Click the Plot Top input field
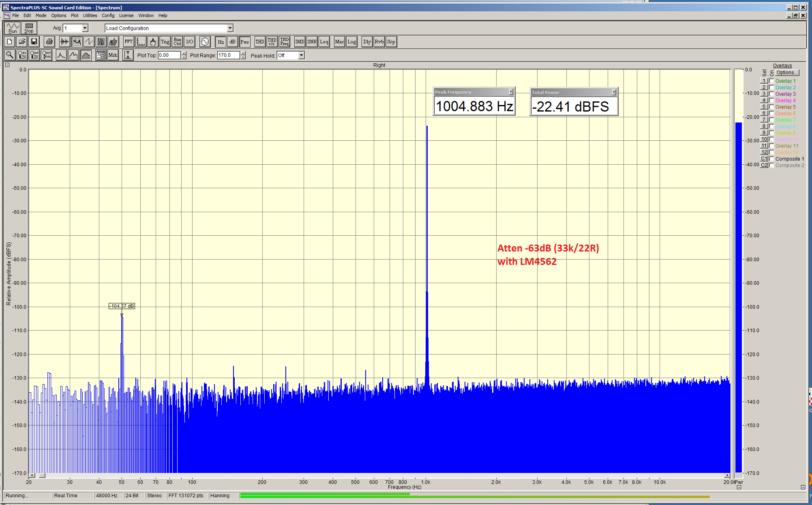This screenshot has height=505, width=812. tap(169, 56)
